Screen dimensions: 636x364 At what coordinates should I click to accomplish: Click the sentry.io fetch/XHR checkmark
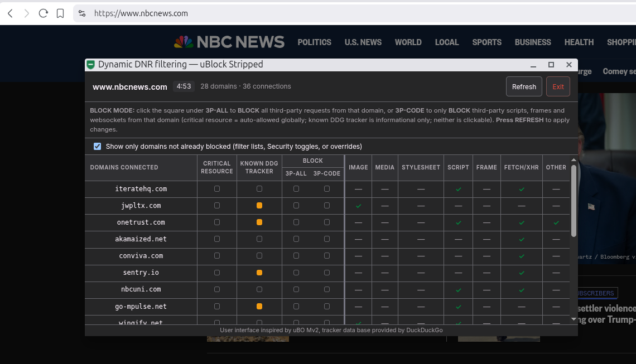pyautogui.click(x=522, y=273)
